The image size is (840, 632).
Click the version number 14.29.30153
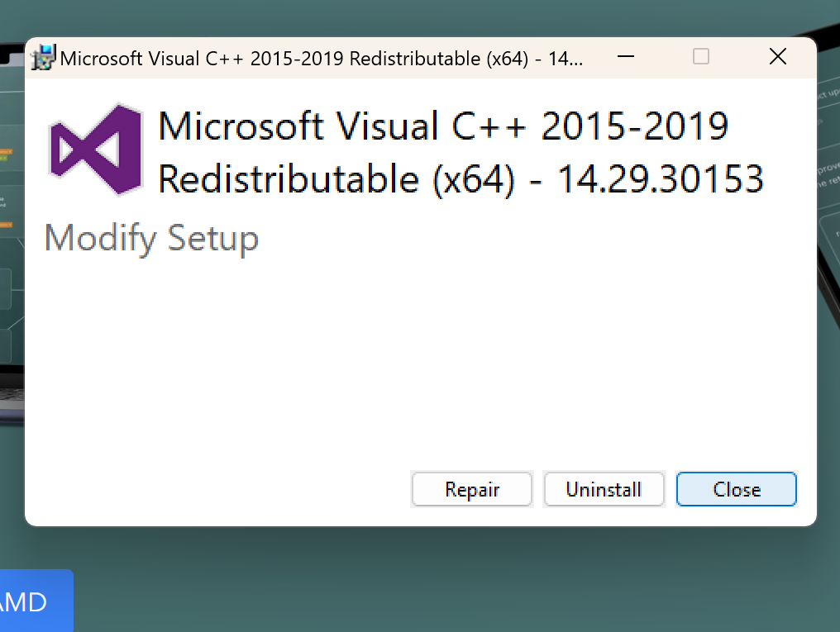(660, 179)
